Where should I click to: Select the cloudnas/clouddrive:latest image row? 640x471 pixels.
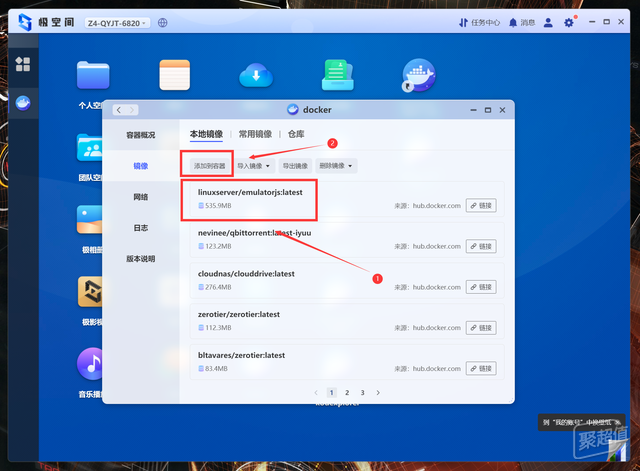pyautogui.click(x=347, y=281)
